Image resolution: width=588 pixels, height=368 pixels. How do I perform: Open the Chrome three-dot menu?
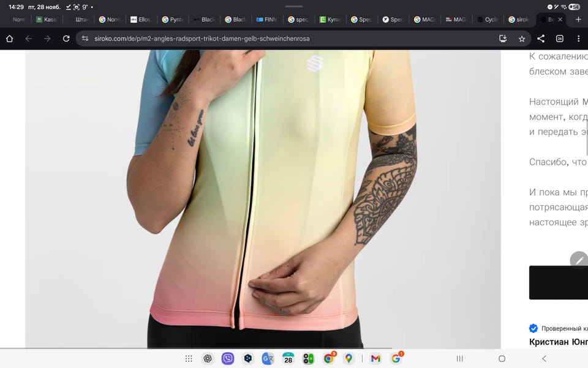578,39
